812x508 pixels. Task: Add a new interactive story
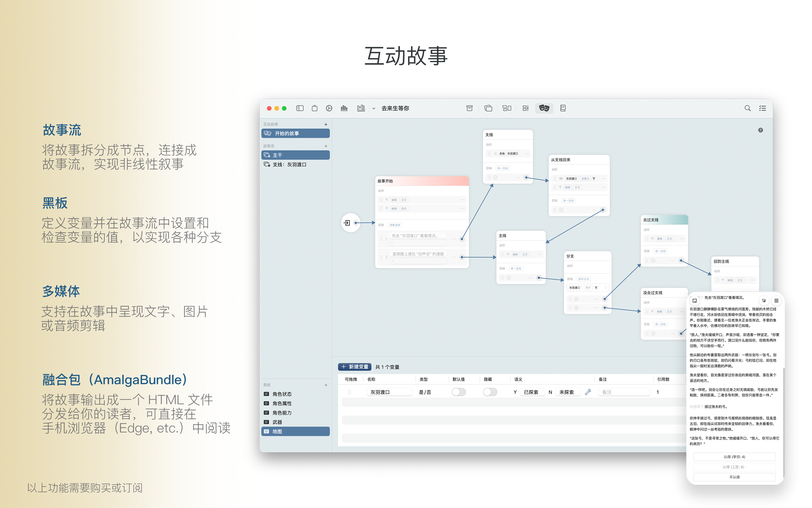[x=326, y=124]
